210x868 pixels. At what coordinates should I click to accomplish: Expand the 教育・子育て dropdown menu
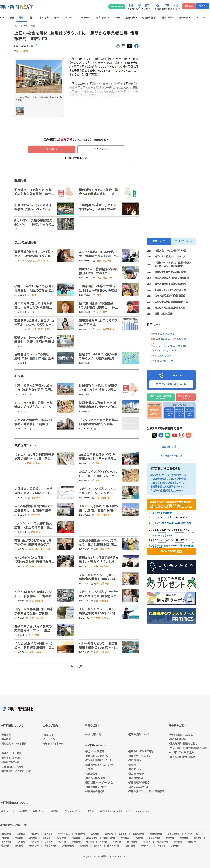(103, 18)
